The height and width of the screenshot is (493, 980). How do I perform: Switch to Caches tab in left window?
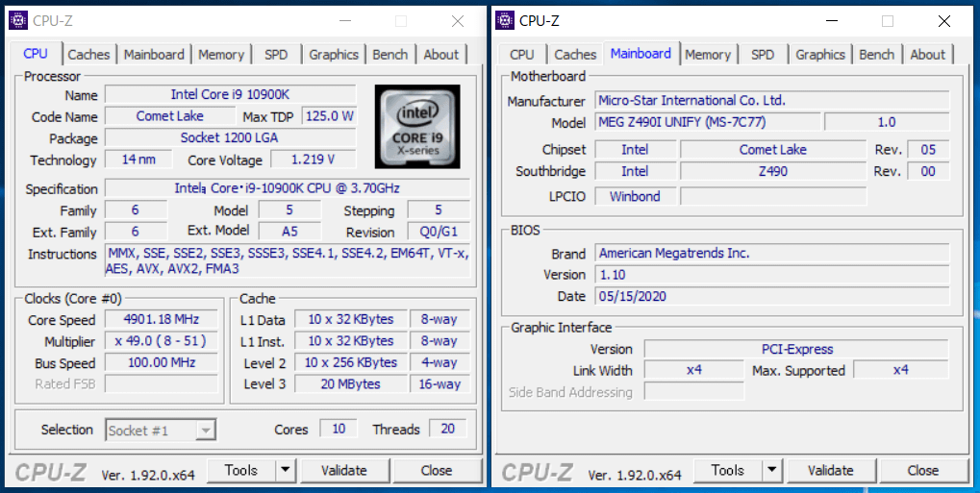click(88, 55)
